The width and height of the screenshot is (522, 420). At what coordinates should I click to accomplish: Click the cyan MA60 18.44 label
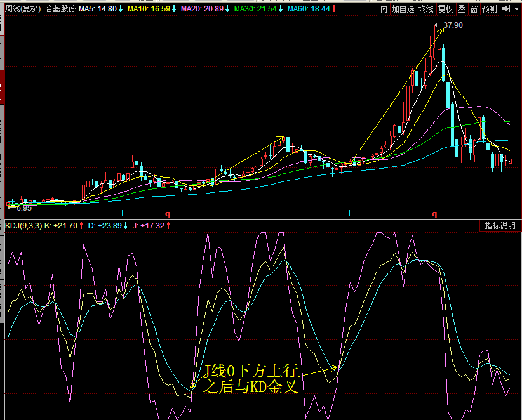pyautogui.click(x=308, y=10)
